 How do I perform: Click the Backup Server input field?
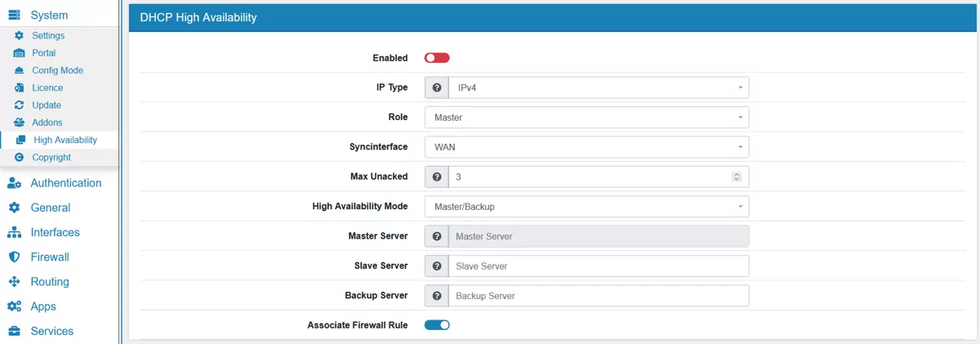pyautogui.click(x=599, y=296)
